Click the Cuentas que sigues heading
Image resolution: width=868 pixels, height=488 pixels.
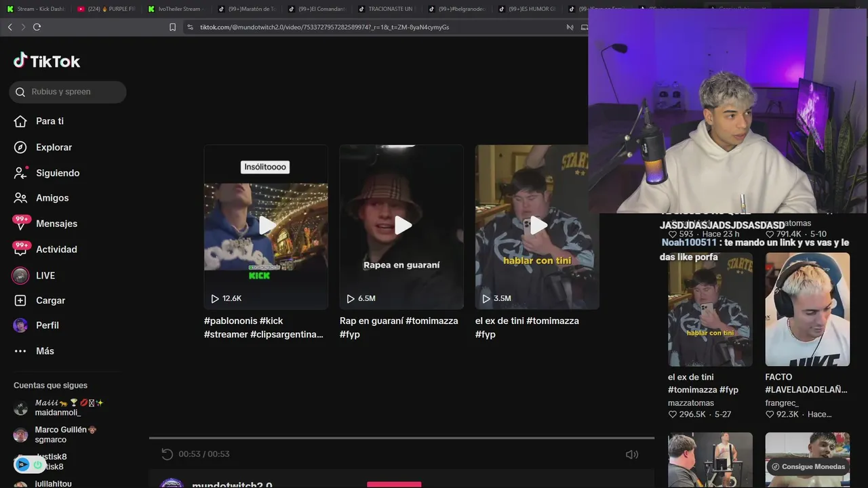click(50, 386)
